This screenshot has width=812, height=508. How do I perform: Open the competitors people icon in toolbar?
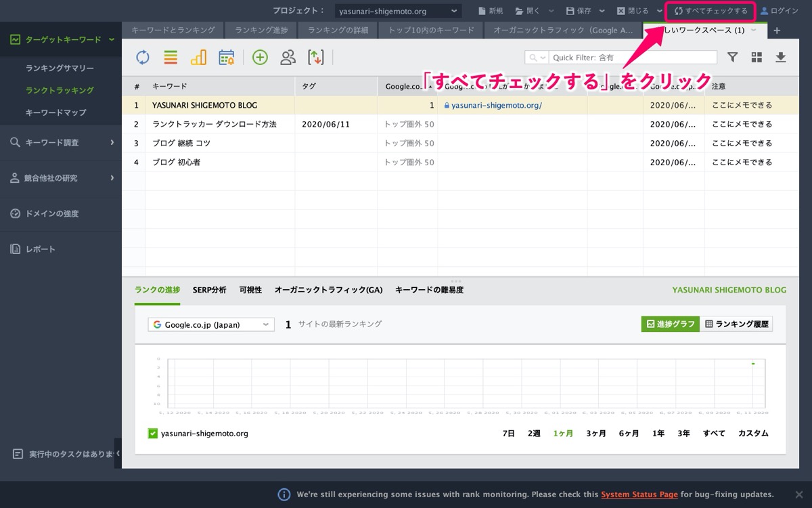[x=288, y=58]
